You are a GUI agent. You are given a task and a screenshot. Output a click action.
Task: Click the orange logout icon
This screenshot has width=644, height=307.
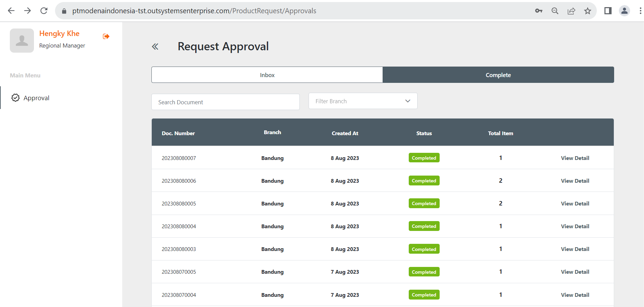106,36
